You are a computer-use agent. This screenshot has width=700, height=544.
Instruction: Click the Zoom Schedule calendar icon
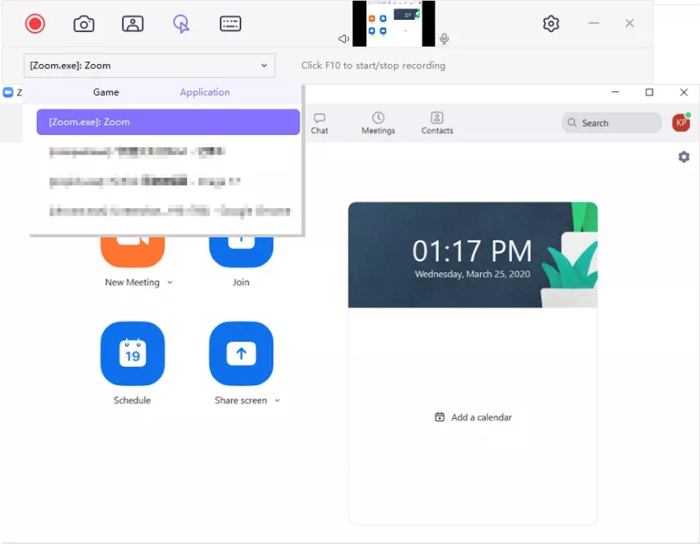[132, 353]
